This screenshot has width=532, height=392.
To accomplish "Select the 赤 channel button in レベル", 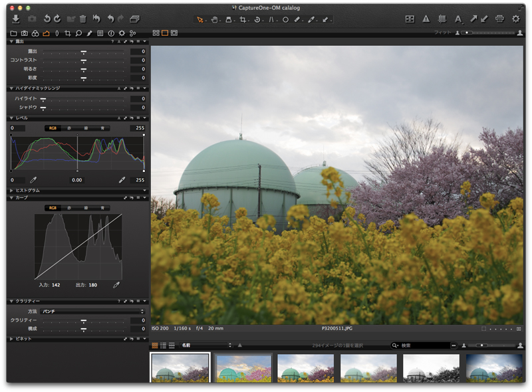I will [69, 128].
